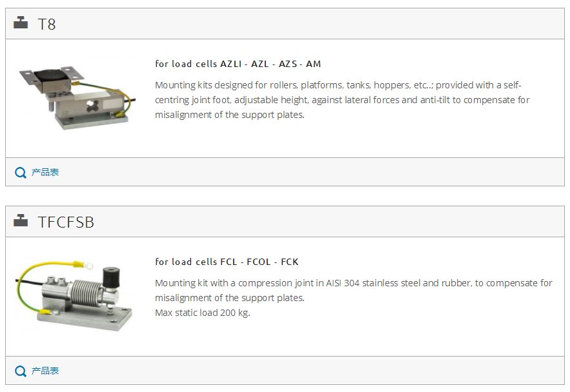
Task: Click the T8 card header bar
Action: click(285, 24)
